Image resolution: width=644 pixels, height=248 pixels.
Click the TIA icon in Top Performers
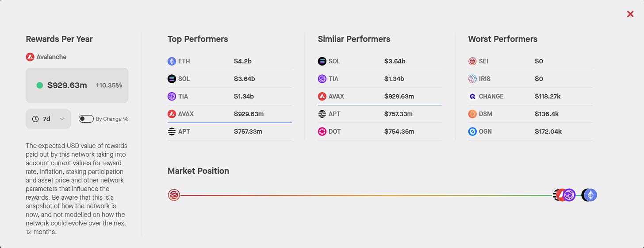tap(172, 96)
